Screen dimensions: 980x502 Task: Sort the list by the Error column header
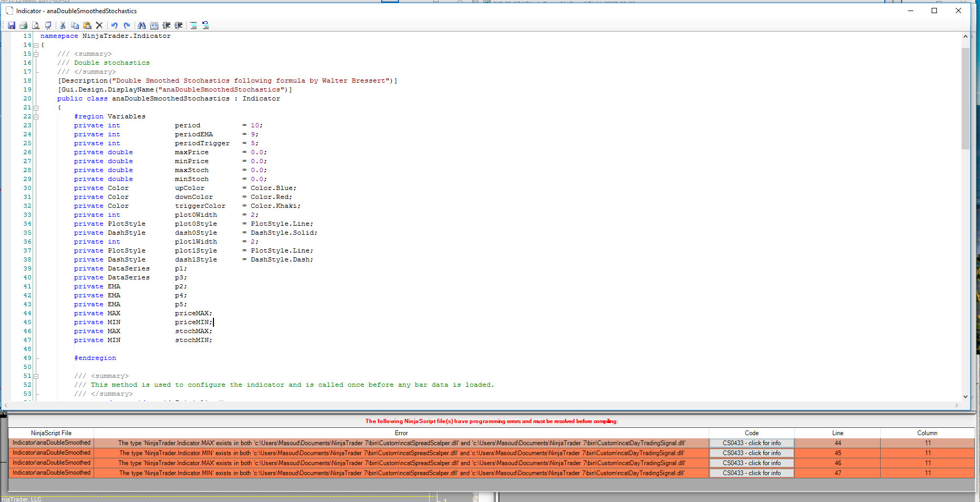pos(401,433)
